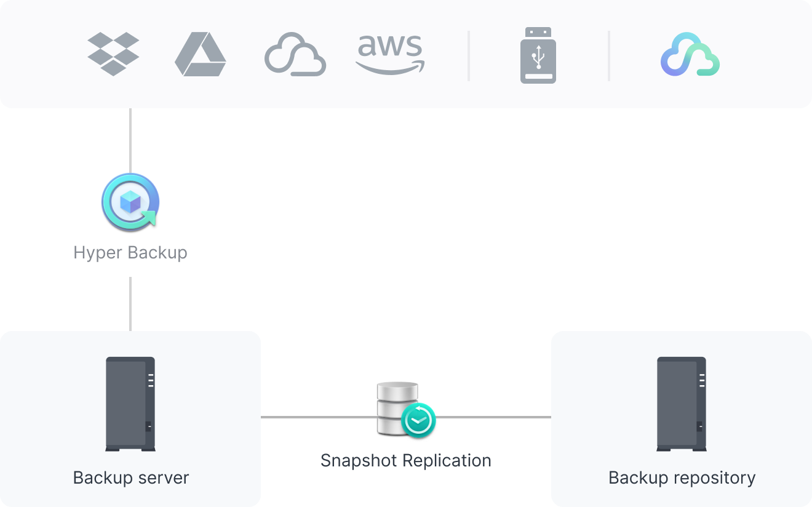
Task: Click the Synology C2 cloud icon
Action: pyautogui.click(x=689, y=55)
